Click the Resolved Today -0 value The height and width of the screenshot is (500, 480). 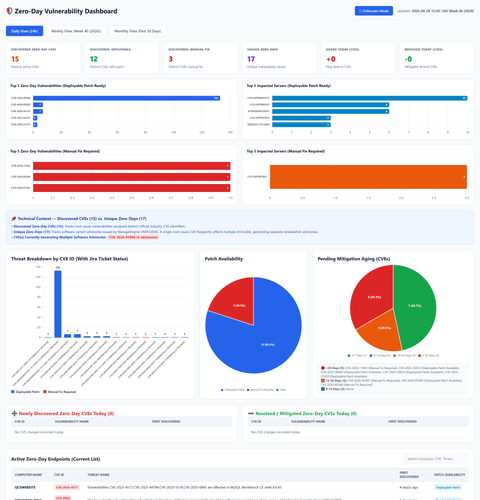coord(408,59)
